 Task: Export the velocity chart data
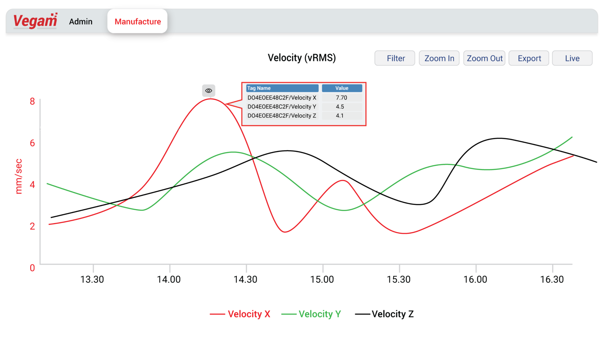[x=529, y=58]
